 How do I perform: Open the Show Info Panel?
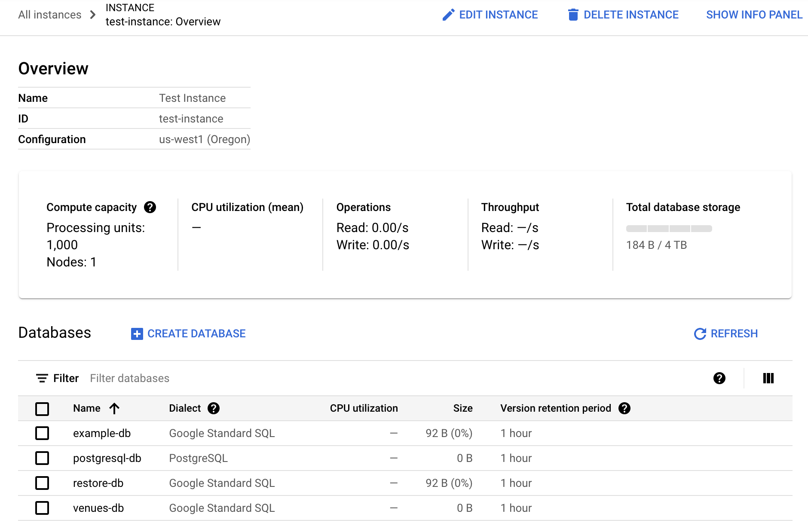click(x=753, y=15)
